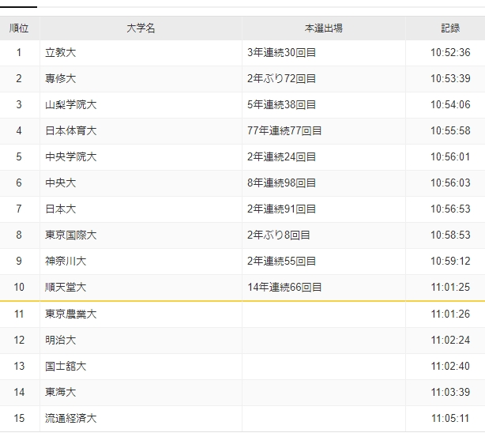Viewport: 485px width, 448px height.
Task: Click the 本選出場 column header
Action: (324, 28)
